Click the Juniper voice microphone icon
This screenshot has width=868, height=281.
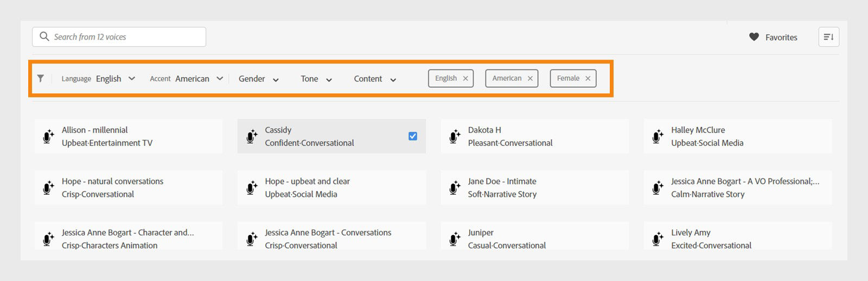tap(455, 239)
